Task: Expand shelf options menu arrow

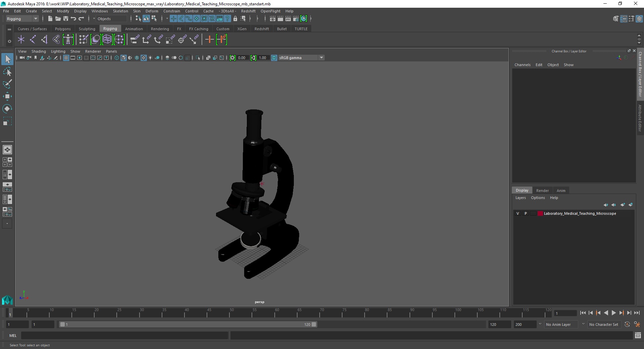Action: click(9, 41)
